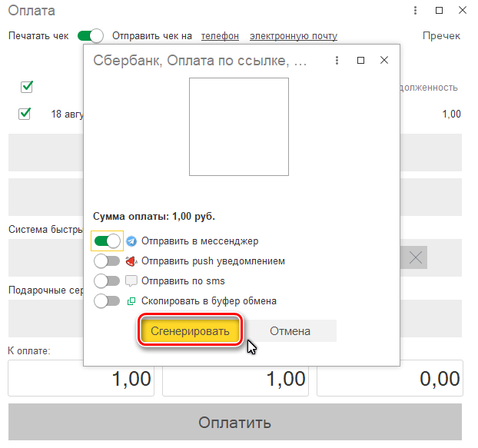
Task: Click the К оплате 1,00 field
Action: pyautogui.click(x=81, y=378)
